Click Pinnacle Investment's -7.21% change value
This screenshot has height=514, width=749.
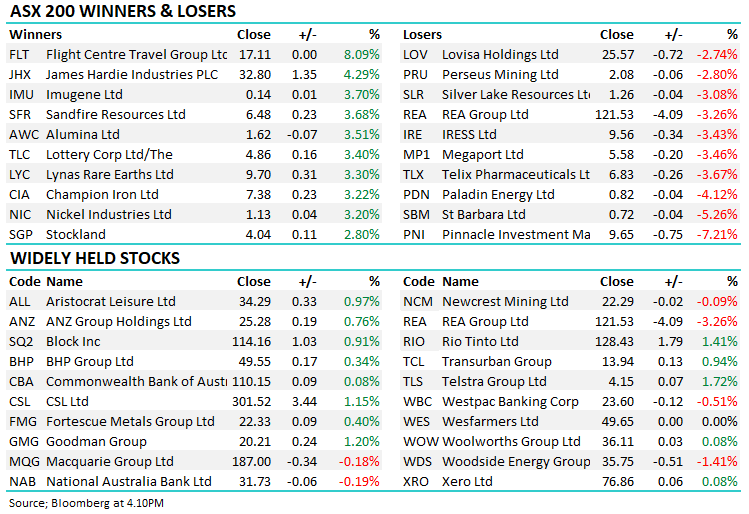[x=718, y=234]
